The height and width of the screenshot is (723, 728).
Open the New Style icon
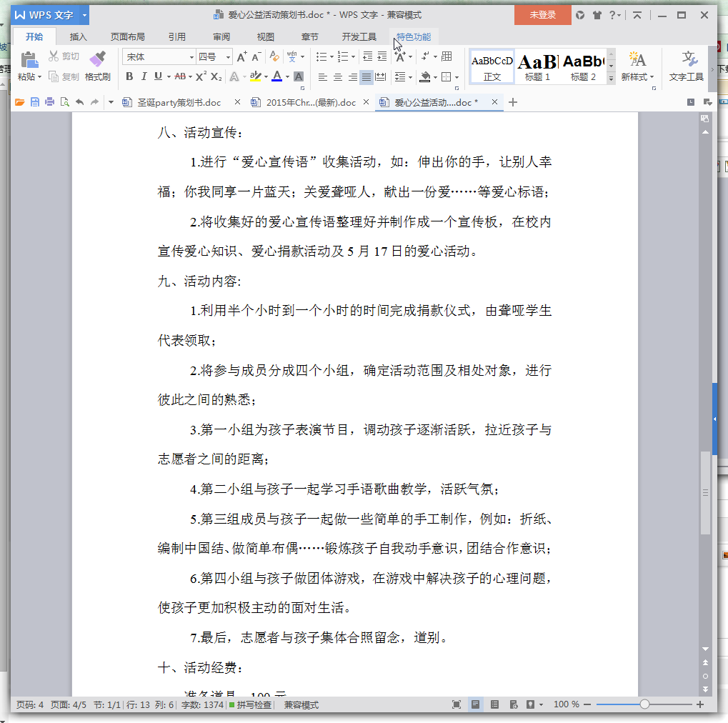[637, 59]
